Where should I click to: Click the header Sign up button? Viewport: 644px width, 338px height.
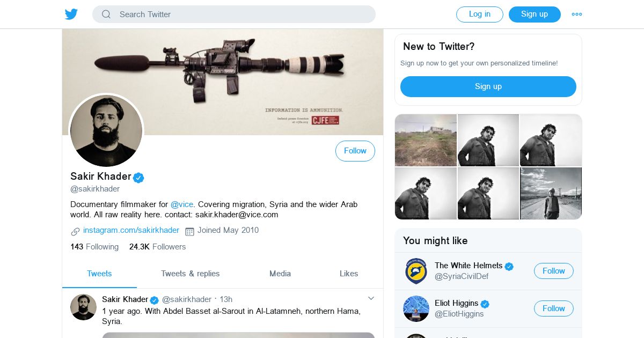535,14
